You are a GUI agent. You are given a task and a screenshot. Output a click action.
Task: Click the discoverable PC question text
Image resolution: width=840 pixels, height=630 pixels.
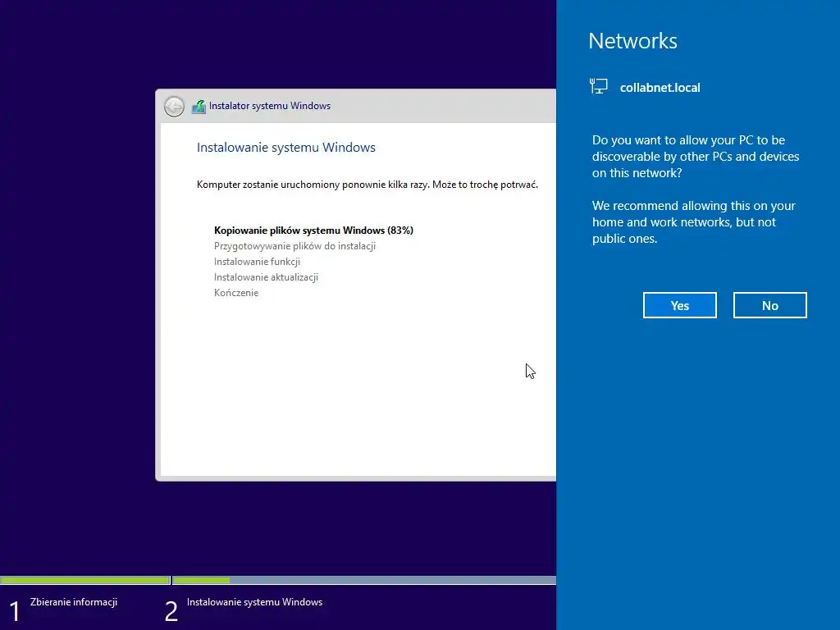pos(696,157)
